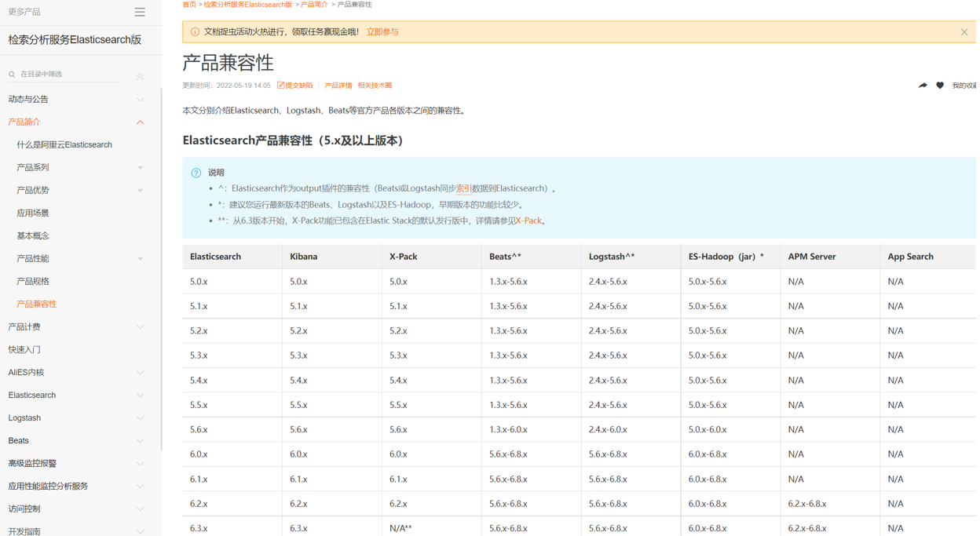Image resolution: width=980 pixels, height=536 pixels.
Task: Collapse all sidebar sections with the double-chevron icon
Action: [140, 76]
